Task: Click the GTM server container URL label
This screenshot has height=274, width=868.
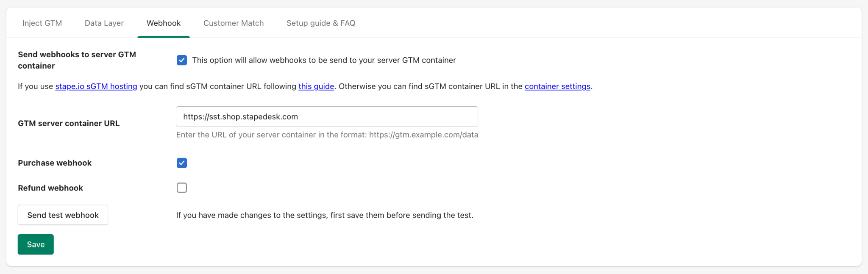Action: click(69, 124)
